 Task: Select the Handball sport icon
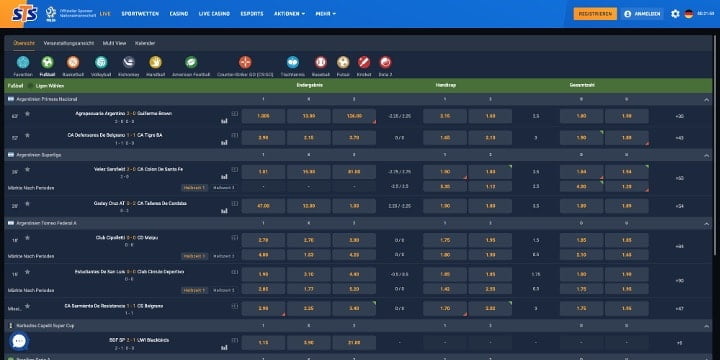[155, 62]
